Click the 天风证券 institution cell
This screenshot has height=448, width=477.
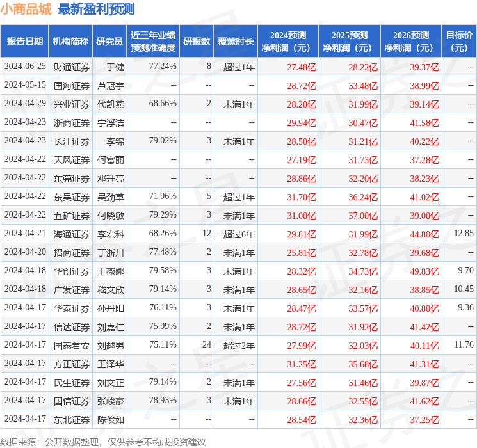(x=72, y=160)
